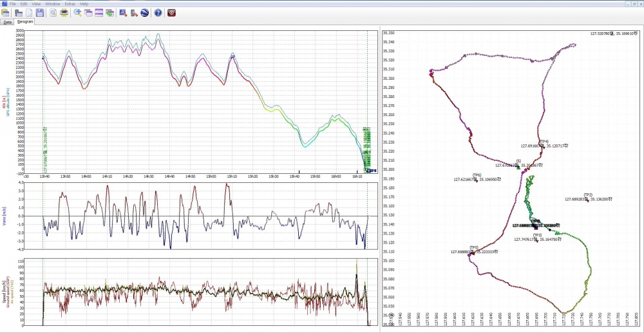Open the Extras menu
This screenshot has width=644, height=333.
pyautogui.click(x=70, y=4)
